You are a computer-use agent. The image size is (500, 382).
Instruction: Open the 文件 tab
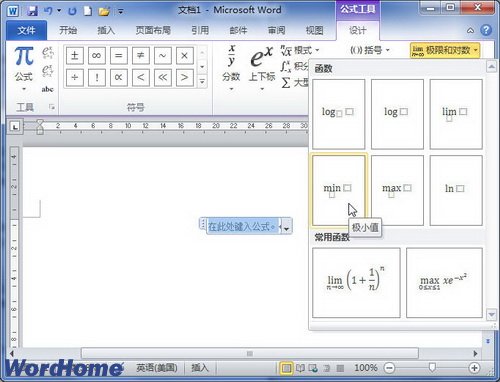26,30
